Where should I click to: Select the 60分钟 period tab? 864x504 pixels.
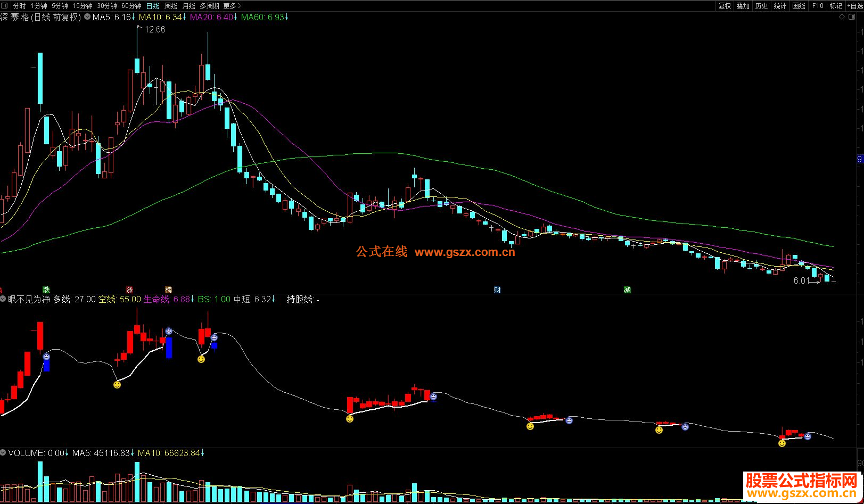[x=131, y=6]
